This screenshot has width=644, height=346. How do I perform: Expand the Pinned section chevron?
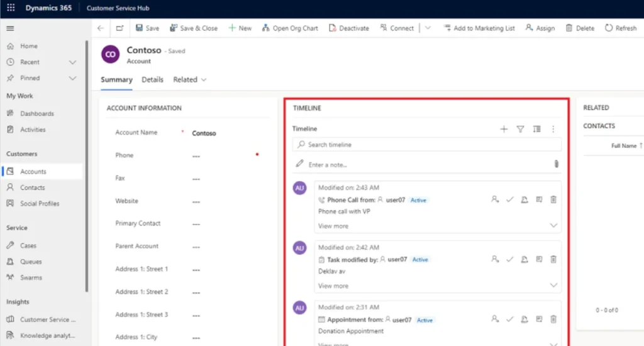tap(73, 78)
